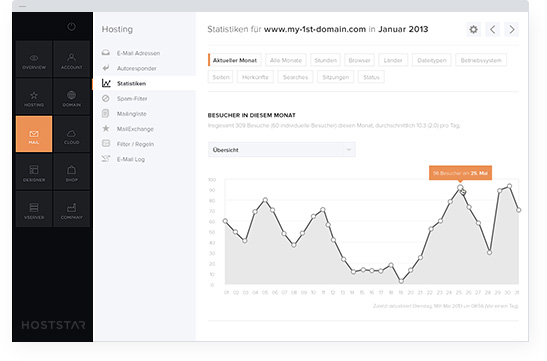Select the Hosting star tile
Viewport: 547px width, 361px height.
34,96
